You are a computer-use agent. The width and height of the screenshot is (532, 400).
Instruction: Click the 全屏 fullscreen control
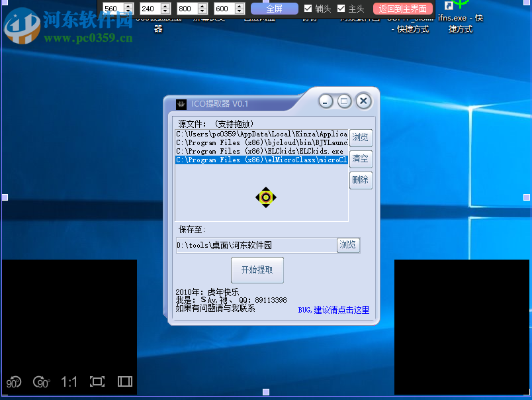point(274,9)
